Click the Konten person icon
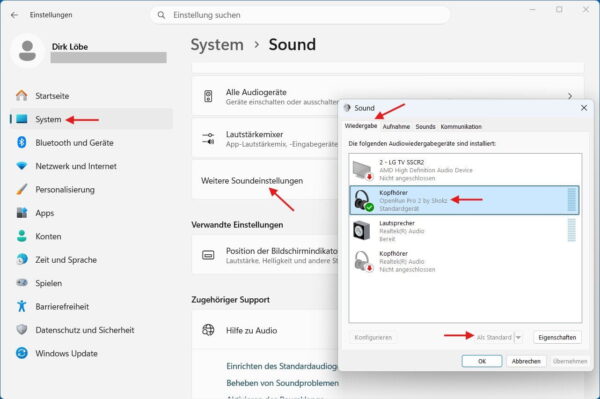This screenshot has height=399, width=600. pos(22,236)
